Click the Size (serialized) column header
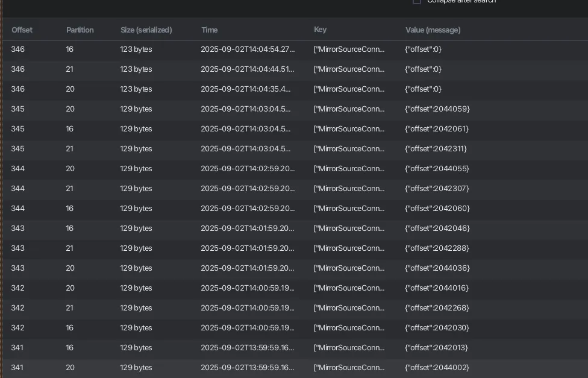The height and width of the screenshot is (378, 588). [146, 30]
